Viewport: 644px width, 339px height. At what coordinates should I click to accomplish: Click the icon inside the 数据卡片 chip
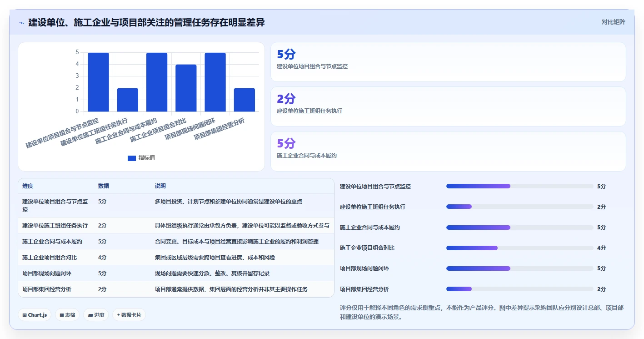(x=119, y=314)
